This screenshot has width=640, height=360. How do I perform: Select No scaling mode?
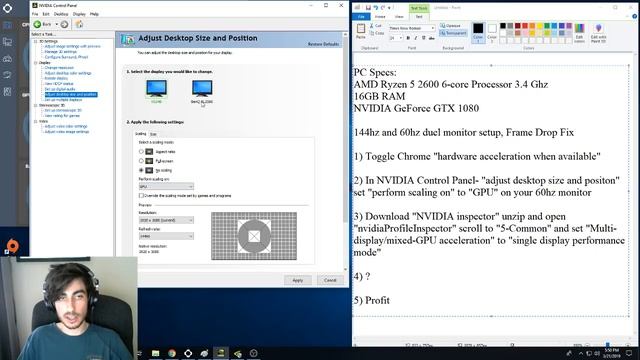coord(141,170)
